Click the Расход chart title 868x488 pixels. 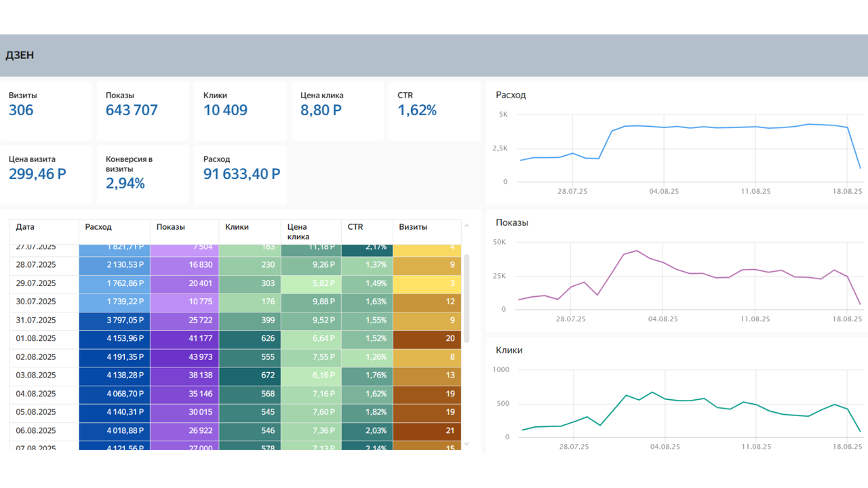(511, 95)
